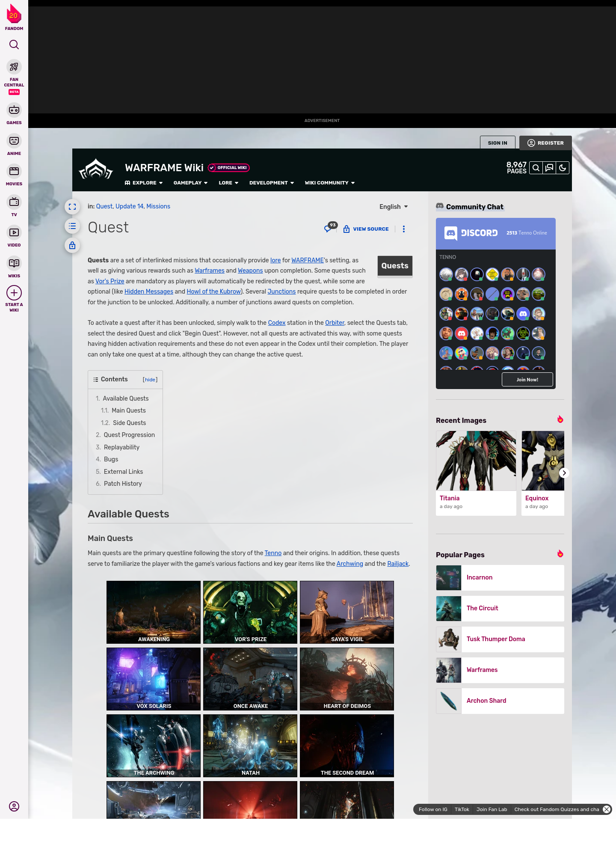Viewport: 616px width, 856px height.
Task: Close the bottom Fandom notification bar
Action: (x=607, y=809)
